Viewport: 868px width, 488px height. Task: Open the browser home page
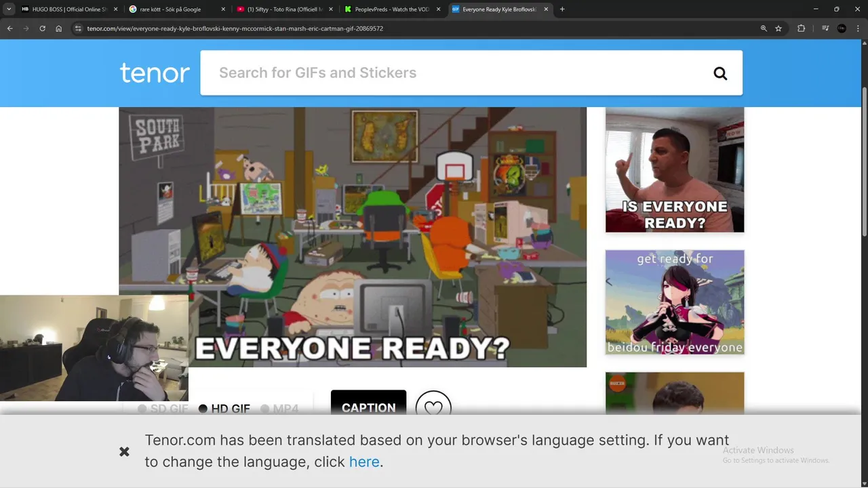pyautogui.click(x=59, y=28)
